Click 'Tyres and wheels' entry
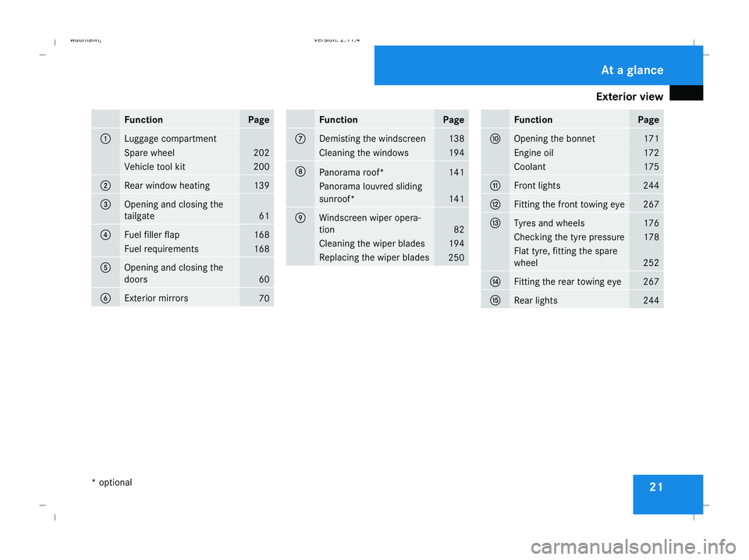Screen dimensions: 749x560 pos(549,223)
